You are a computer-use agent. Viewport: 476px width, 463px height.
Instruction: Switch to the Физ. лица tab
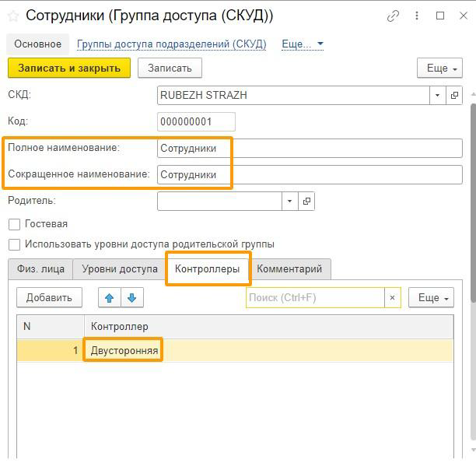[41, 269]
